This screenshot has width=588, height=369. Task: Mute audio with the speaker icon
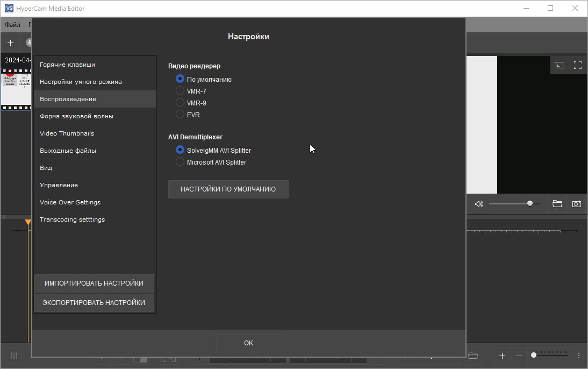(479, 204)
